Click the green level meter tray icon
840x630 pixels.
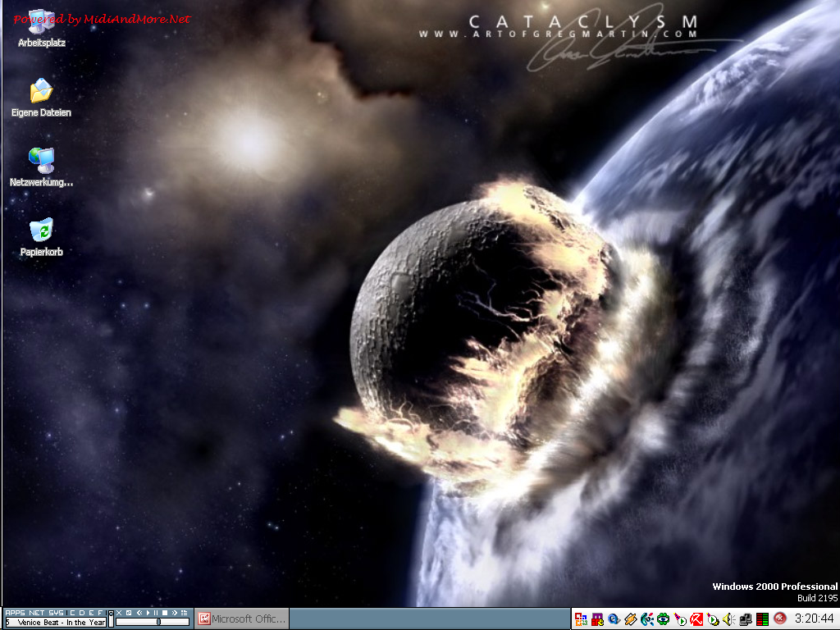(x=763, y=619)
